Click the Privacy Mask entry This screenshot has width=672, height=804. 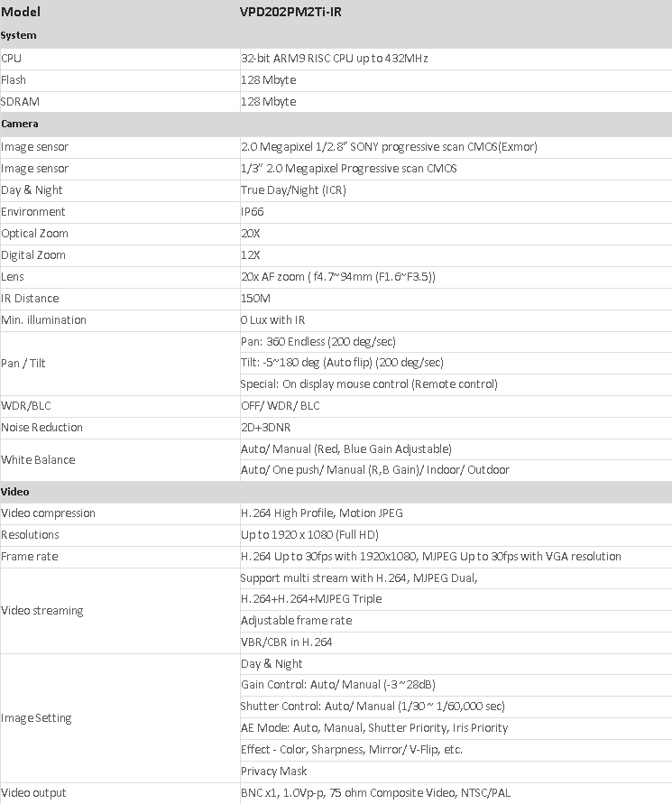[273, 771]
